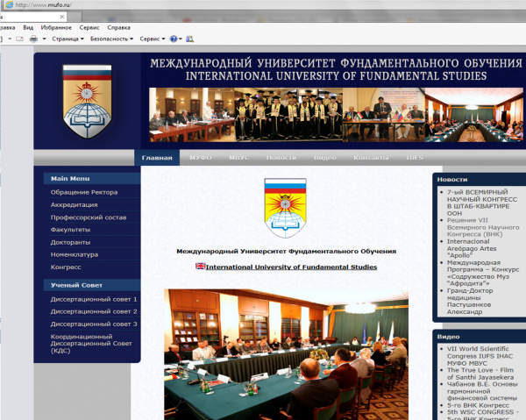Open the Номенклатура link
The width and height of the screenshot is (526, 420).
pyautogui.click(x=75, y=254)
